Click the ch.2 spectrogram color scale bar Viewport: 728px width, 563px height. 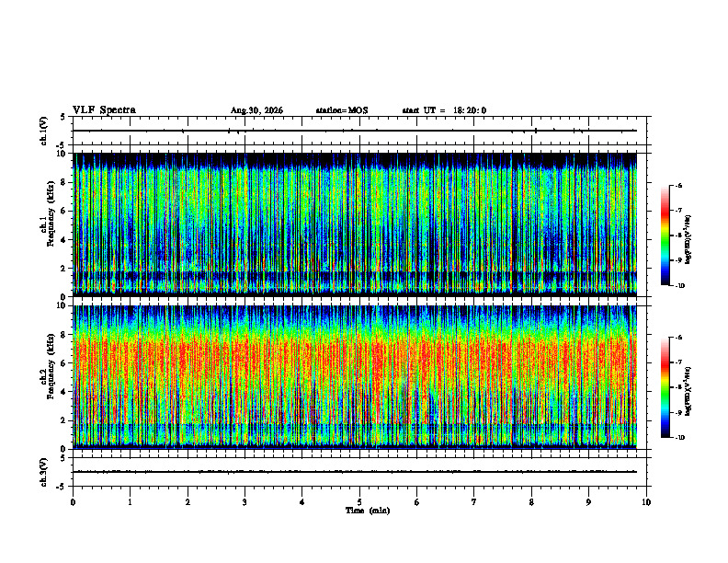pos(665,387)
